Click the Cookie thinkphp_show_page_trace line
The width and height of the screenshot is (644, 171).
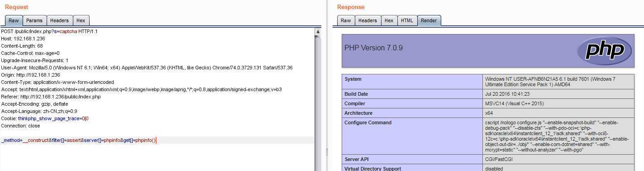(45, 118)
